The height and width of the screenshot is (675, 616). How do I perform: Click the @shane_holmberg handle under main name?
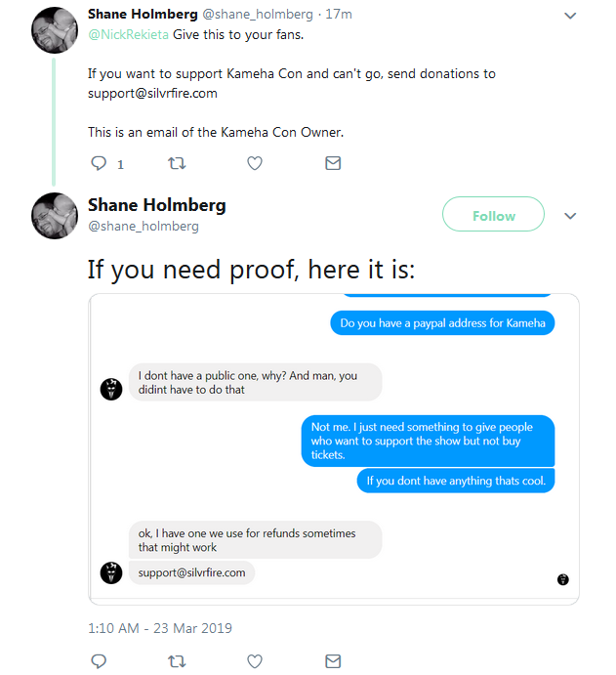coord(144,226)
